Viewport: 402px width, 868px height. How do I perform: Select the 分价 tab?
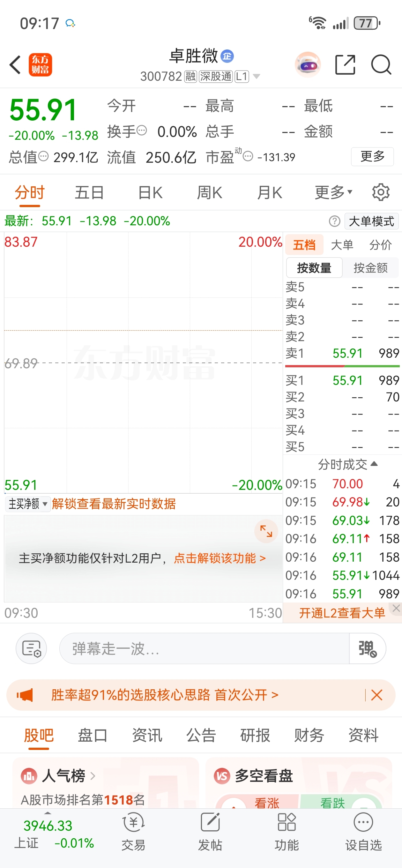tap(380, 245)
